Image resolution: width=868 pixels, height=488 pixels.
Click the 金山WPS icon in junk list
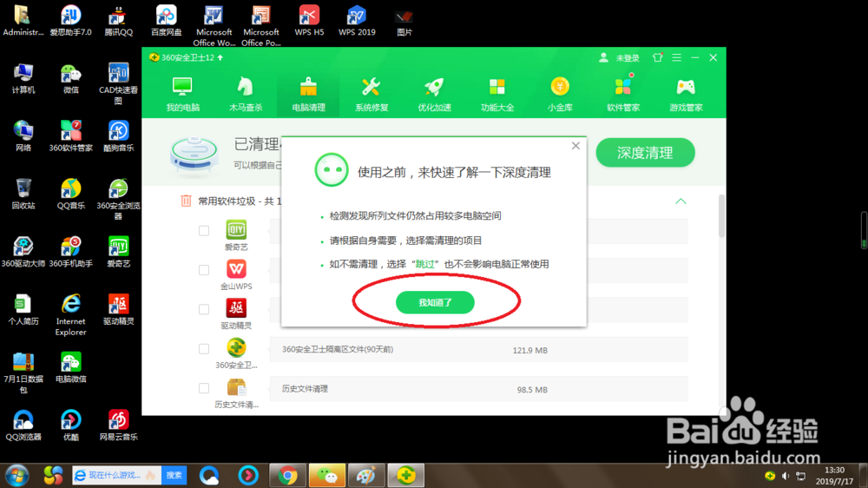point(236,269)
